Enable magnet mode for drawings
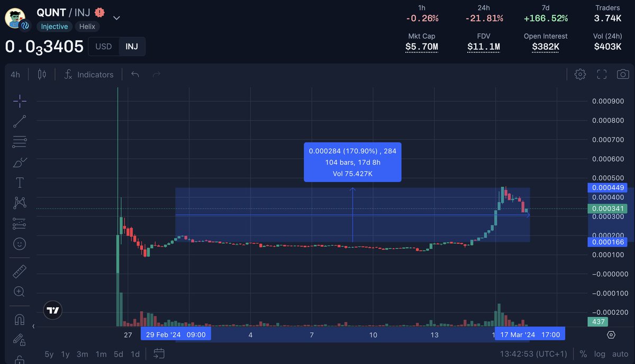 [19, 320]
